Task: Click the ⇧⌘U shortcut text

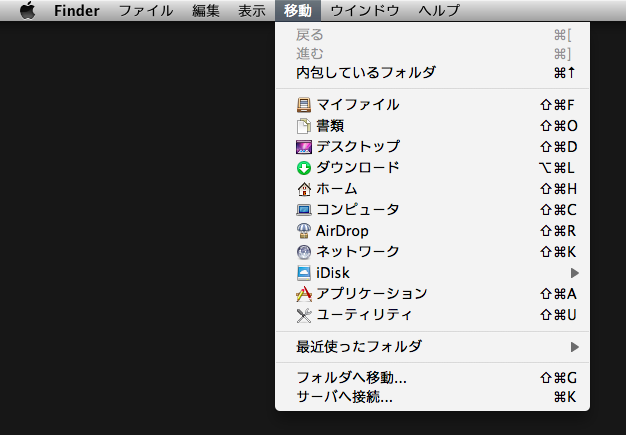Action: point(559,315)
